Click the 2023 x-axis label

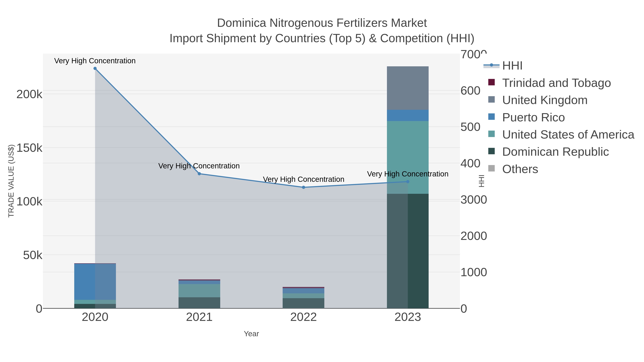pyautogui.click(x=408, y=317)
